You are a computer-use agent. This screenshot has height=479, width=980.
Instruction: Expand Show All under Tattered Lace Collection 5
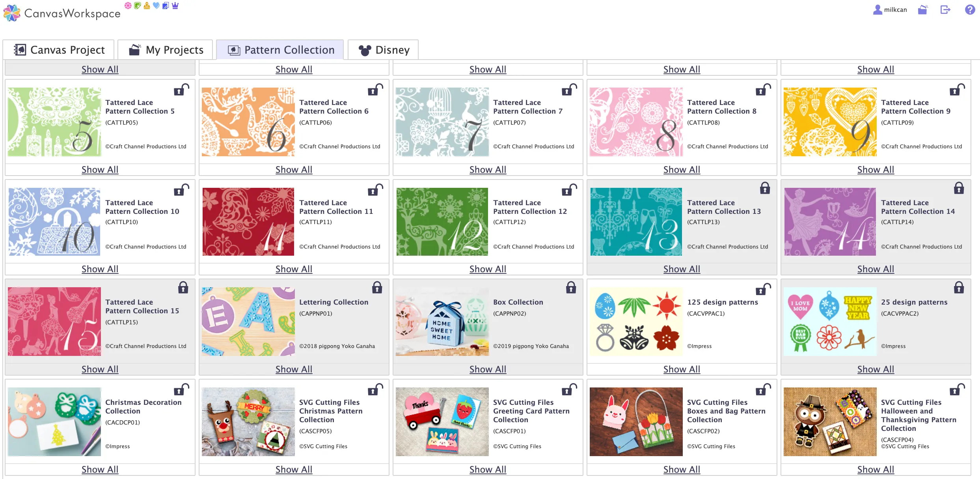coord(100,170)
